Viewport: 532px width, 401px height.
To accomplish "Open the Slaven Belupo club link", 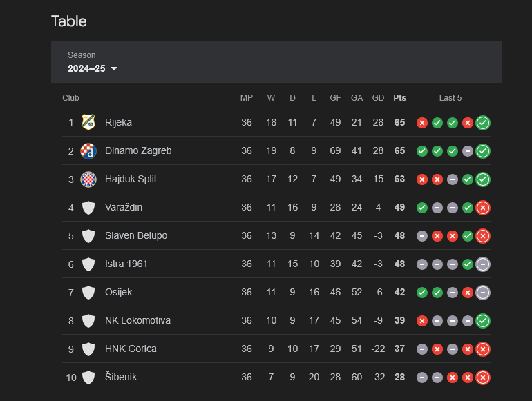I will click(136, 235).
